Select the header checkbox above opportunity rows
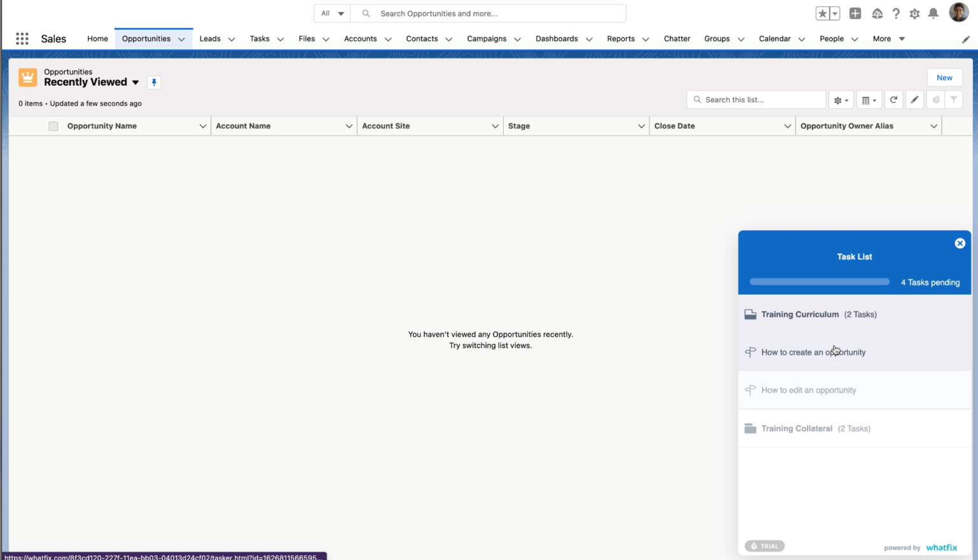The image size is (978, 560). 53,125
